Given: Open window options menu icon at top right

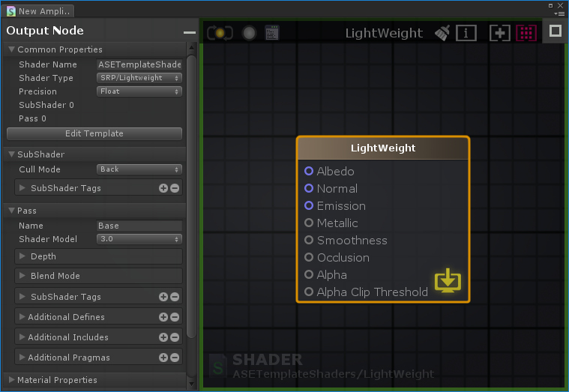Looking at the screenshot, I should pos(559,13).
